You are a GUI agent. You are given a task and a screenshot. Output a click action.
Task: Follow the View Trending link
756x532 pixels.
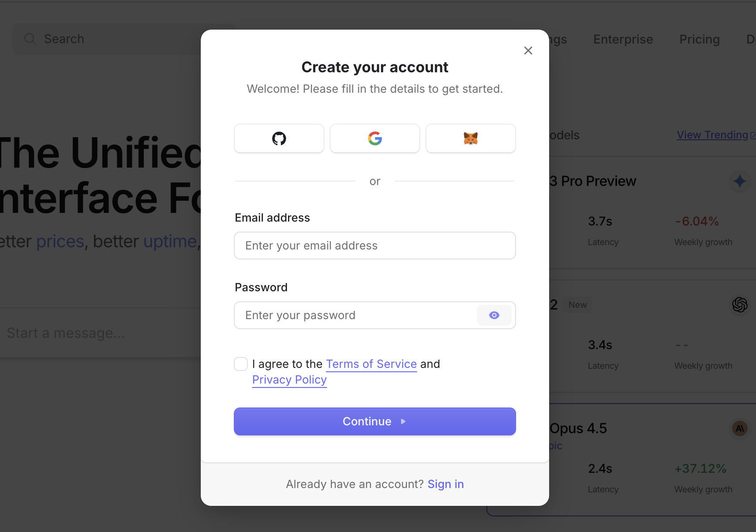tap(712, 135)
